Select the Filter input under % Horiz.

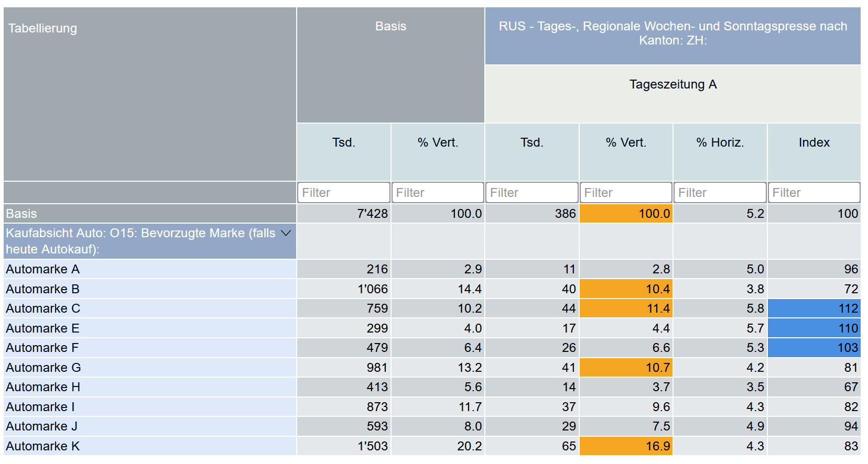(720, 193)
